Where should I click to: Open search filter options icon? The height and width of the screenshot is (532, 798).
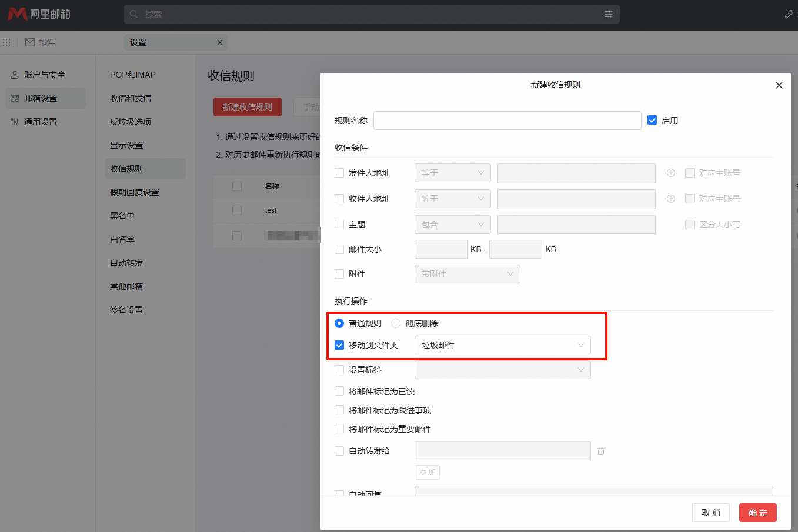click(609, 14)
